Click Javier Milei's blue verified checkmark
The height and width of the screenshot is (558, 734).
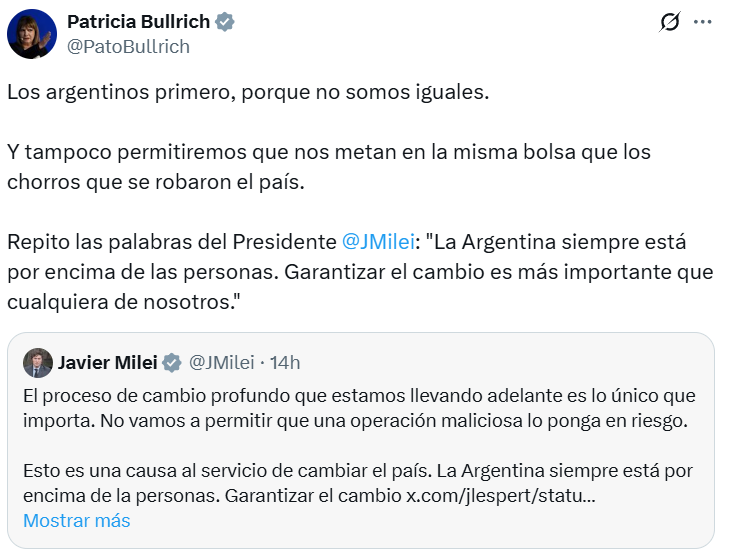tap(172, 362)
